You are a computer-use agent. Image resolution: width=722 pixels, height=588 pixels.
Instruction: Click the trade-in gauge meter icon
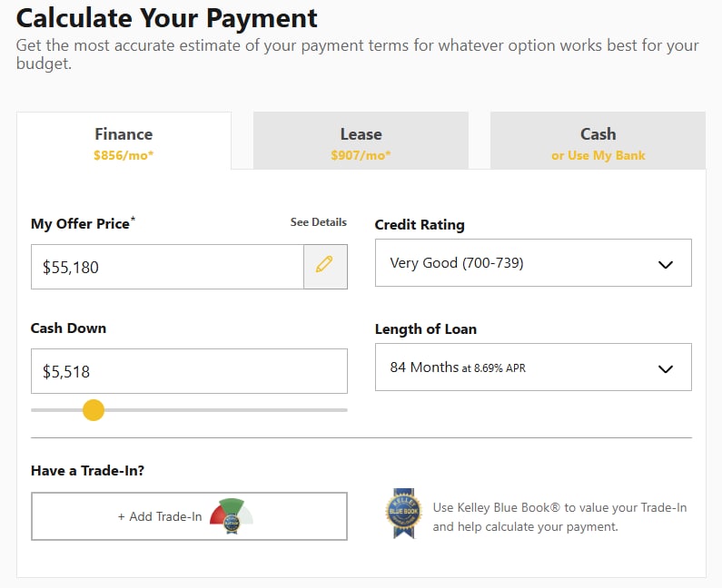[x=231, y=514]
